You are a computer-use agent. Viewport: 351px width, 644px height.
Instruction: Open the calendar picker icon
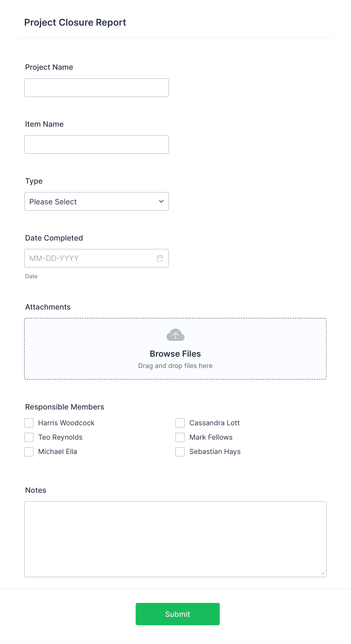(160, 258)
